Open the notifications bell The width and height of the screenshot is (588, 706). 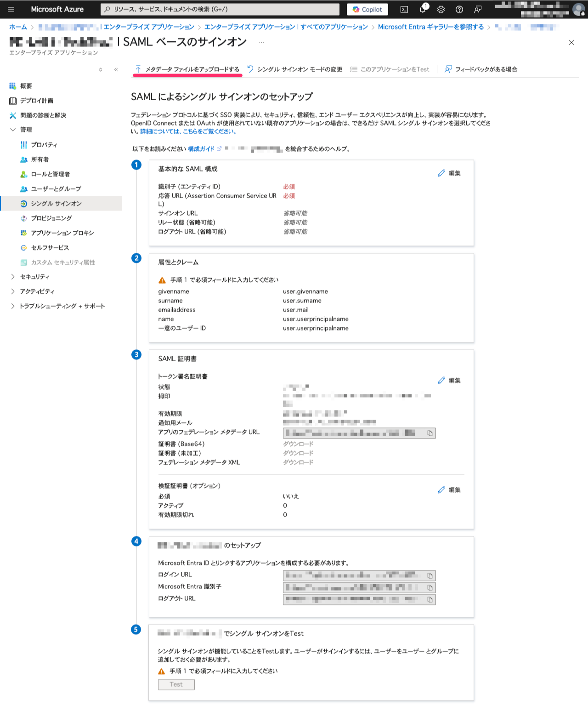click(423, 9)
